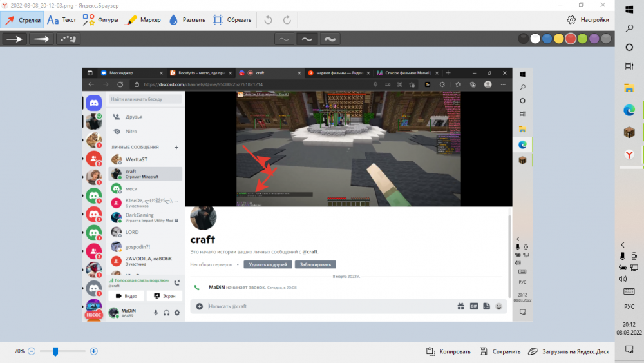This screenshot has height=363, width=644.
Task: Pick the gray color swatch
Action: [606, 39]
